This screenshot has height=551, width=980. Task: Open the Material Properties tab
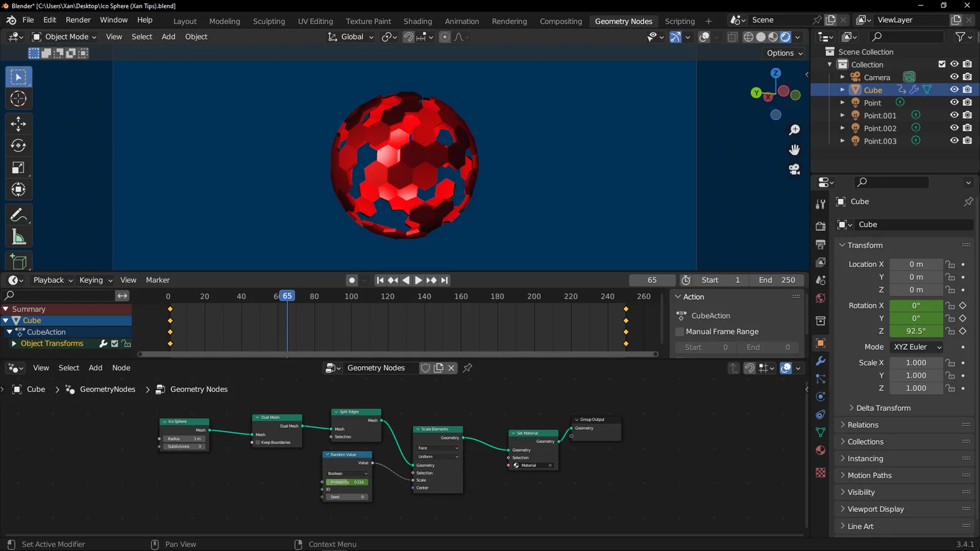pyautogui.click(x=820, y=450)
